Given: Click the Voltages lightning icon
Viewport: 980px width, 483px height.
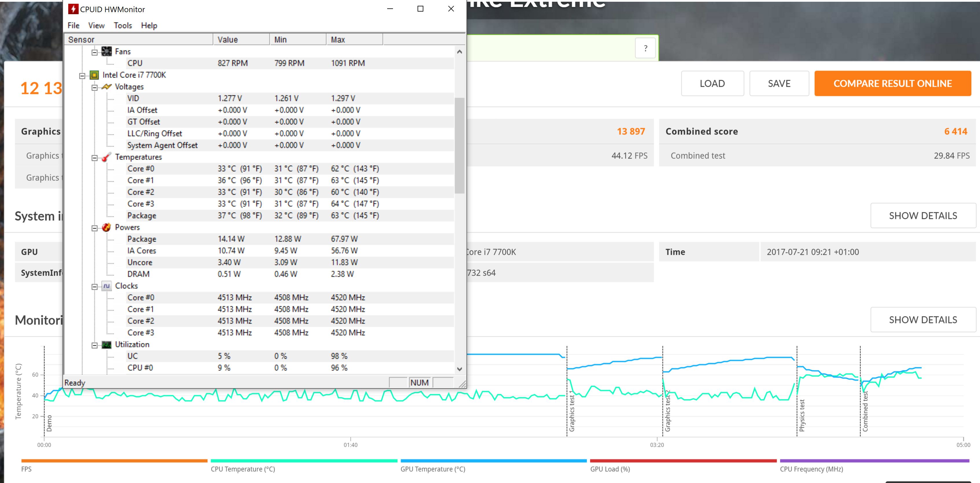Looking at the screenshot, I should point(106,87).
